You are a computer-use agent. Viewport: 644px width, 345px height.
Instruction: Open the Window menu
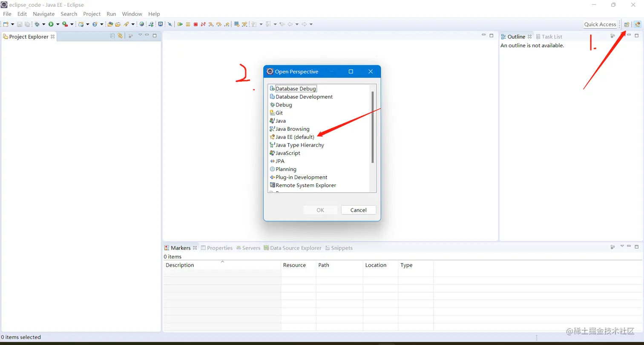click(x=132, y=14)
